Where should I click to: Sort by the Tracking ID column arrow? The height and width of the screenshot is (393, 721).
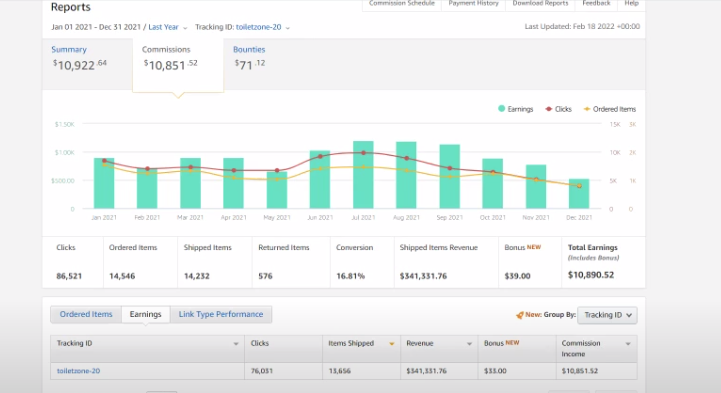tap(236, 344)
